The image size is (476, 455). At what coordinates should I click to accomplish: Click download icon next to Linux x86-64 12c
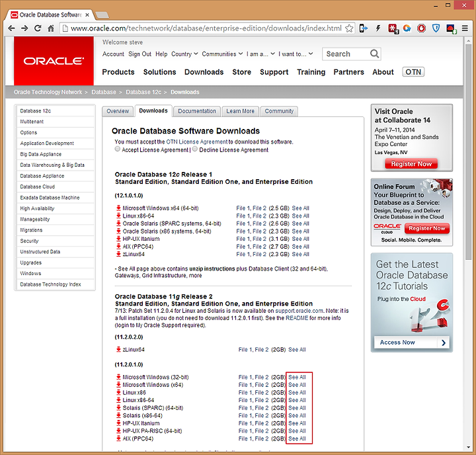pos(118,216)
